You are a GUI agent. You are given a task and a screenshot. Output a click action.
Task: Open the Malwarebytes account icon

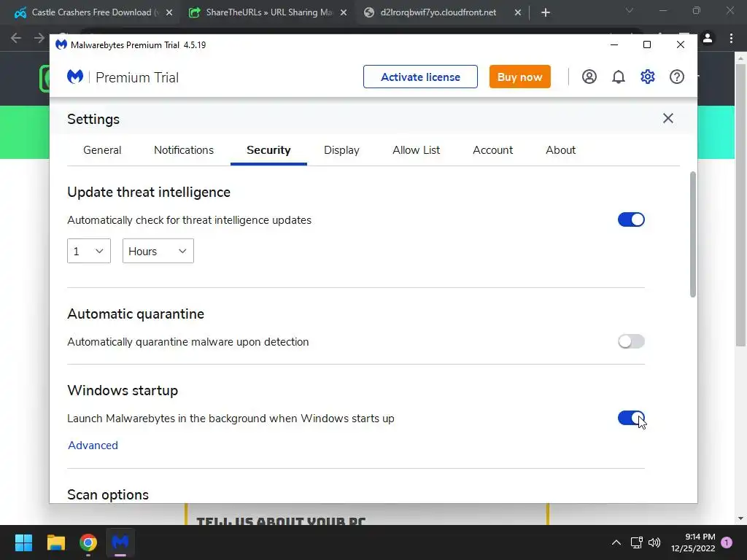589,77
